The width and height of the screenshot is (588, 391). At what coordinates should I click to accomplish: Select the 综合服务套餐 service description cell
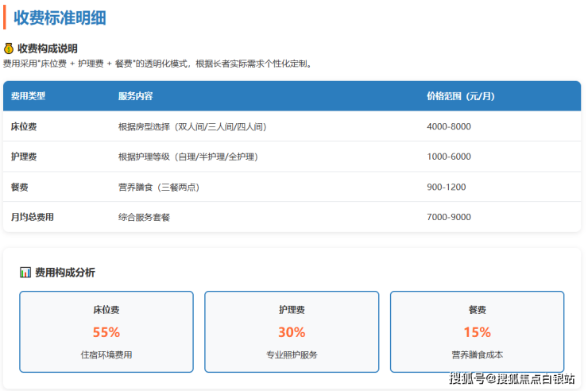pos(144,217)
